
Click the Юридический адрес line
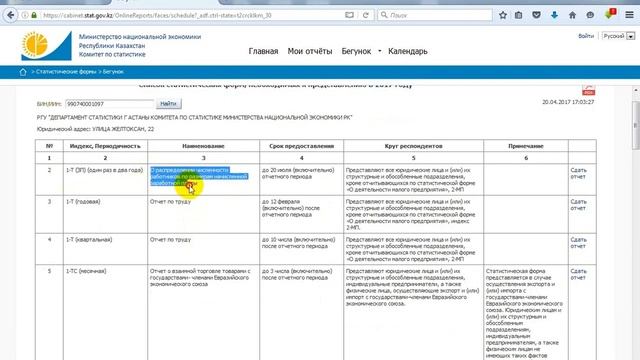(x=96, y=129)
